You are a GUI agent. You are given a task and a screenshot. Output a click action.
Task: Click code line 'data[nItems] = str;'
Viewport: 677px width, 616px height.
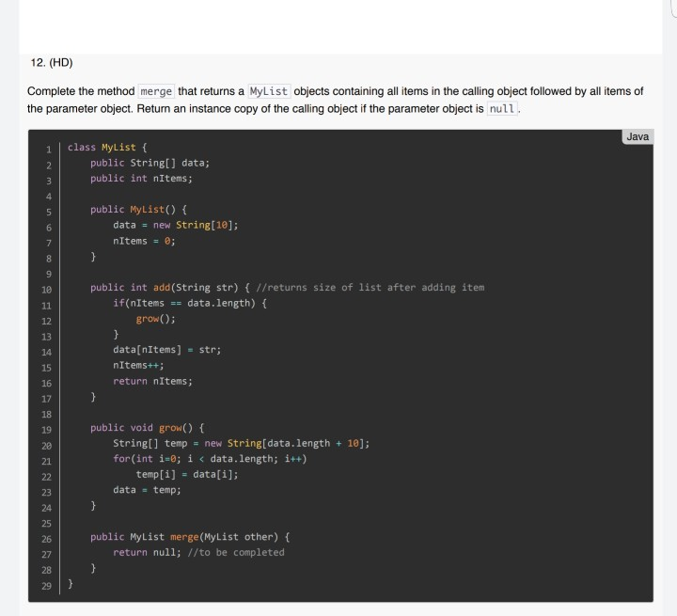pyautogui.click(x=167, y=350)
